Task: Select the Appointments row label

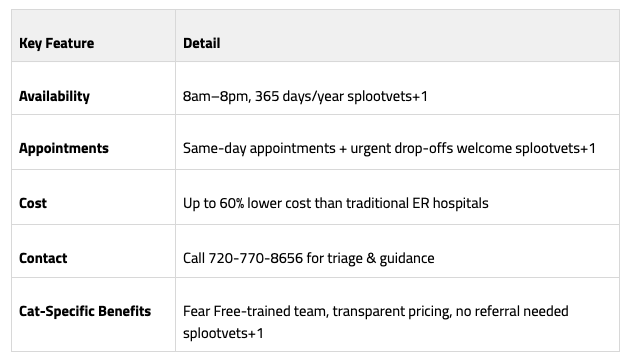Action: (64, 148)
